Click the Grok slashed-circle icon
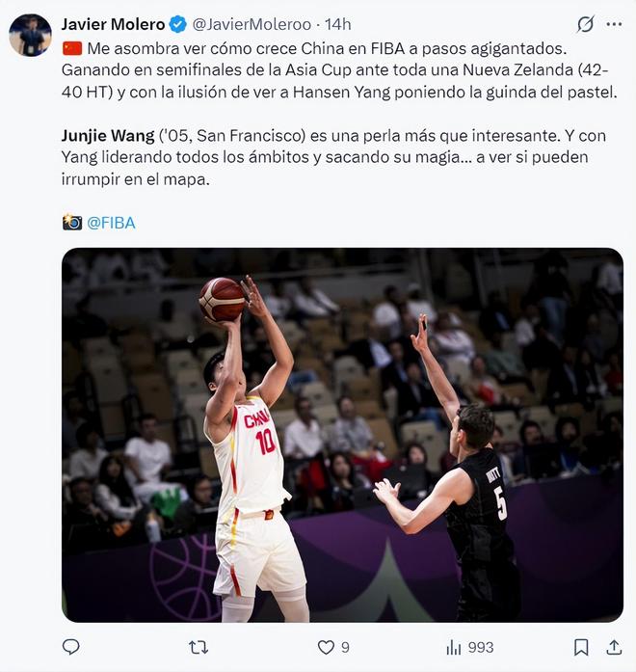This screenshot has height=672, width=636. pos(585,24)
